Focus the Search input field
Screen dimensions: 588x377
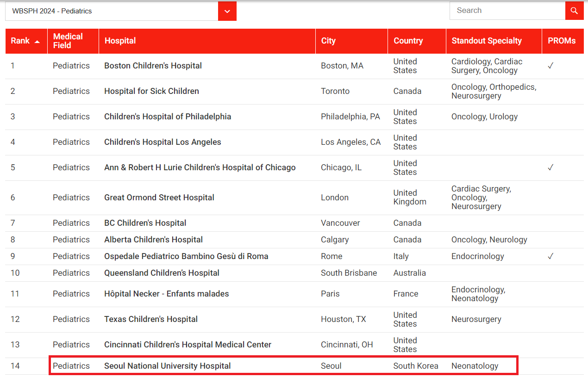(507, 11)
